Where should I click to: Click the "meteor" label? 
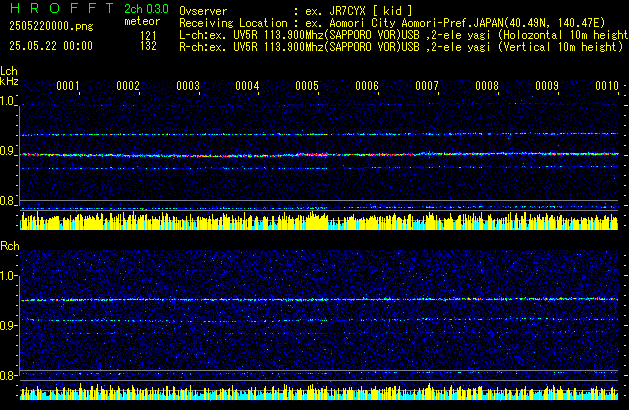point(142,21)
